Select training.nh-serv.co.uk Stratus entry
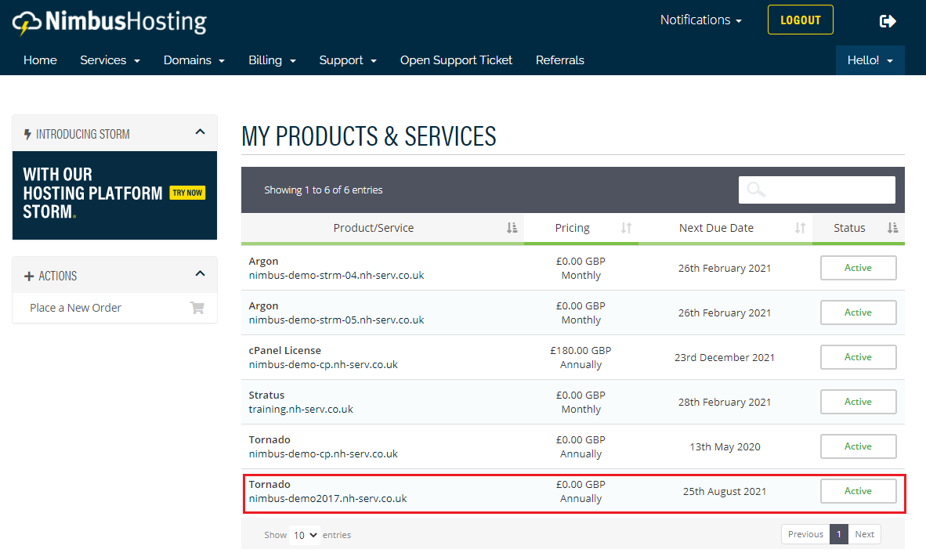926x560 pixels. pos(301,409)
